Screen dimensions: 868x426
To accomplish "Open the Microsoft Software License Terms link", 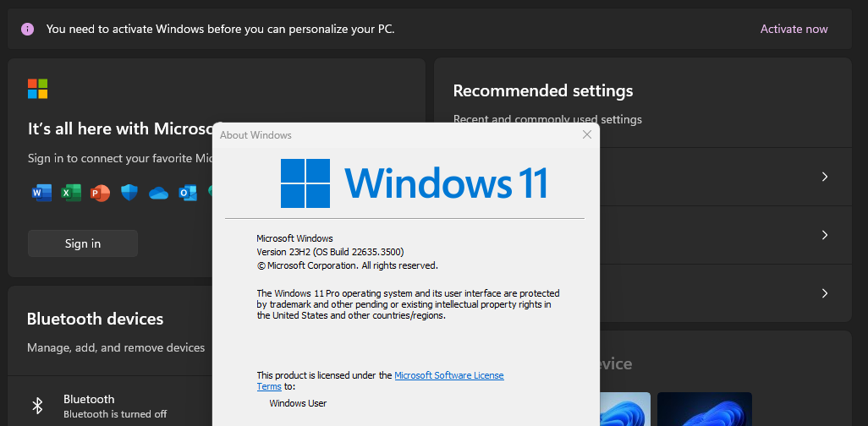I will click(449, 375).
